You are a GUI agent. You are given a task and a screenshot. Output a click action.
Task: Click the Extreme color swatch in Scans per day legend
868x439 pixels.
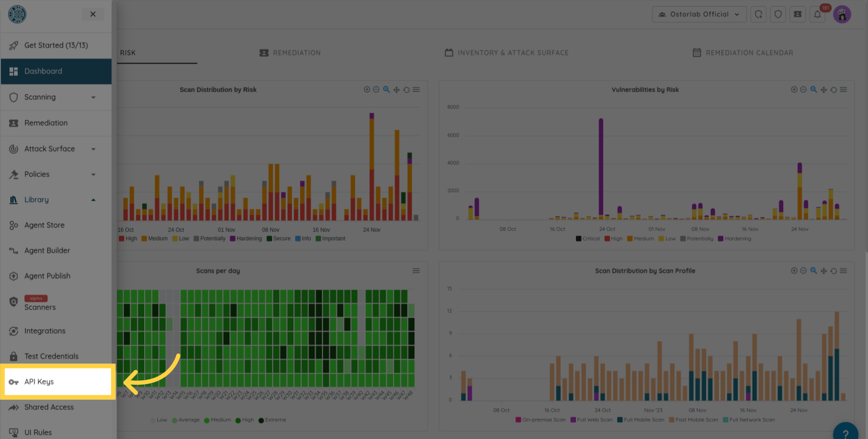click(261, 420)
